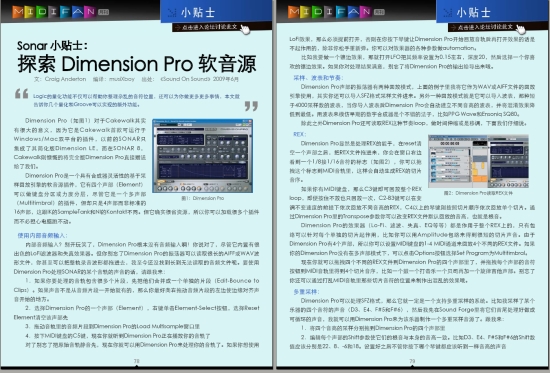Open the REX file loading screenshot figure
The width and height of the screenshot is (550, 373).
coord(478,161)
